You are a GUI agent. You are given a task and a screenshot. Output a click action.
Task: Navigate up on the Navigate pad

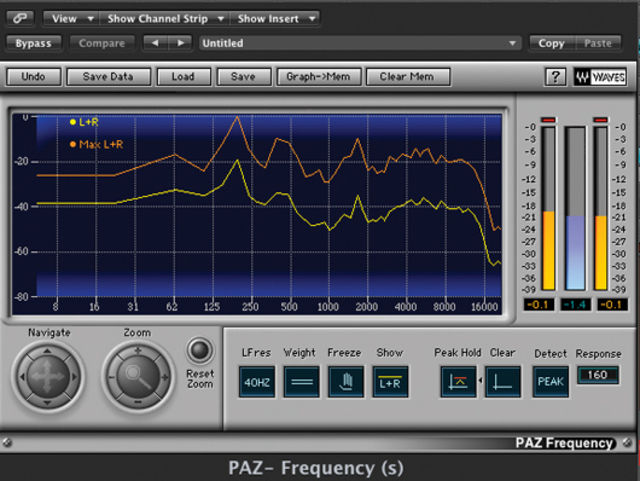pyautogui.click(x=47, y=352)
